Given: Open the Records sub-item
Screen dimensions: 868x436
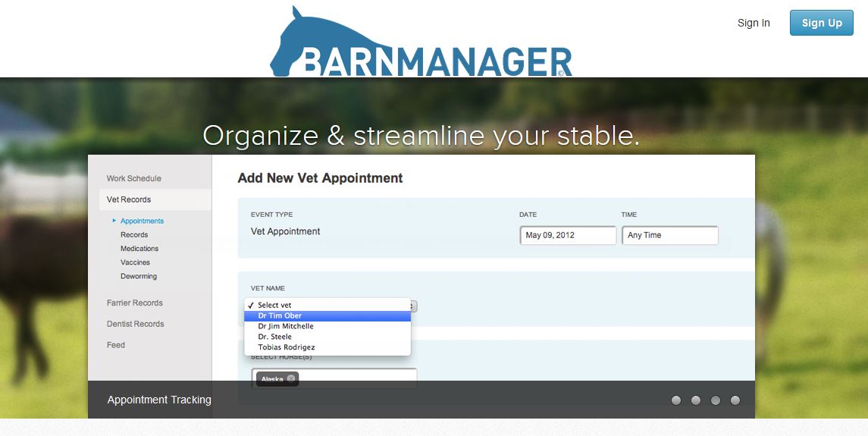Looking at the screenshot, I should tap(134, 234).
